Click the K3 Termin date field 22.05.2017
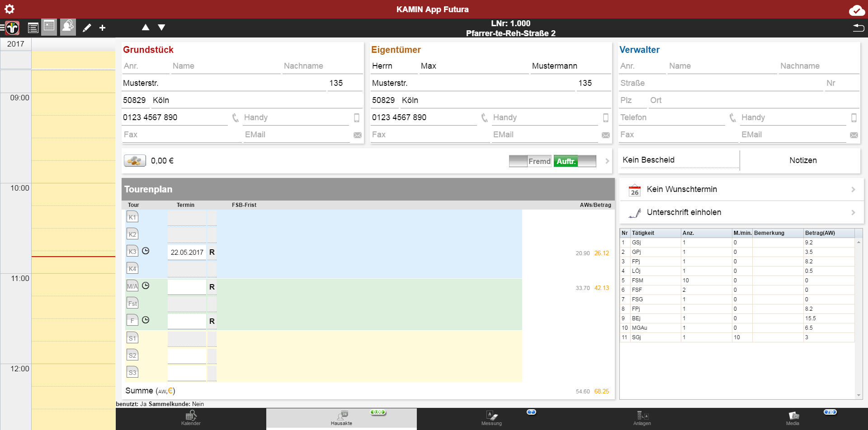The height and width of the screenshot is (430, 868). click(x=187, y=252)
